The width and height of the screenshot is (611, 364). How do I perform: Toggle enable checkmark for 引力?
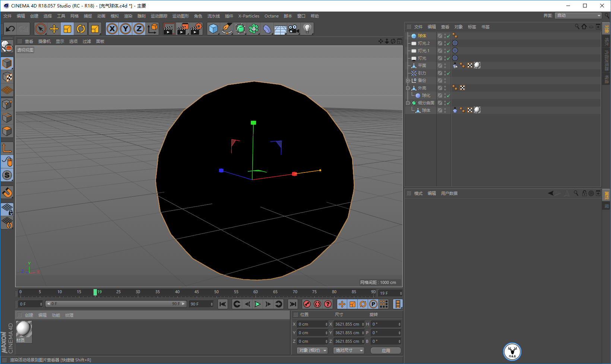[449, 73]
